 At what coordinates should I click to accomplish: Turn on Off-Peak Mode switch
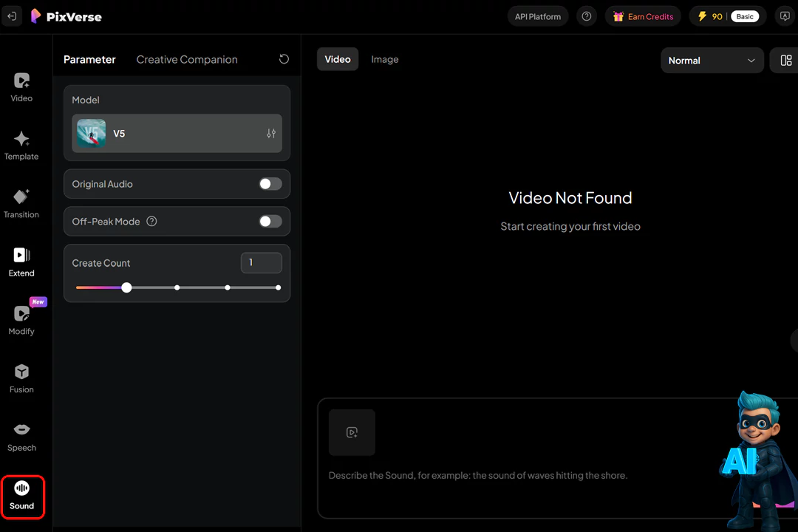coord(270,222)
